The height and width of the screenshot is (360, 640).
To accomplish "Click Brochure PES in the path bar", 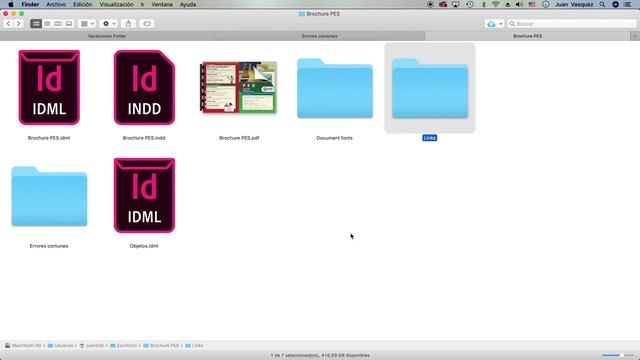I will [x=161, y=345].
